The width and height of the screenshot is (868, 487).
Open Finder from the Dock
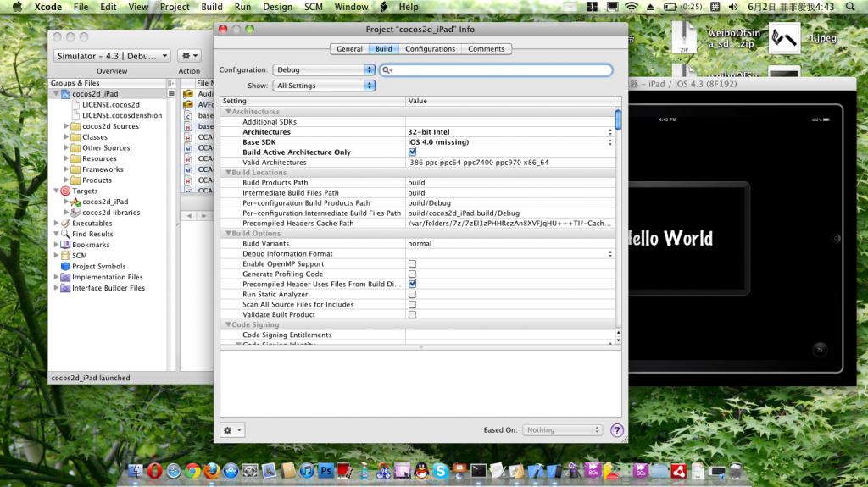[x=136, y=471]
